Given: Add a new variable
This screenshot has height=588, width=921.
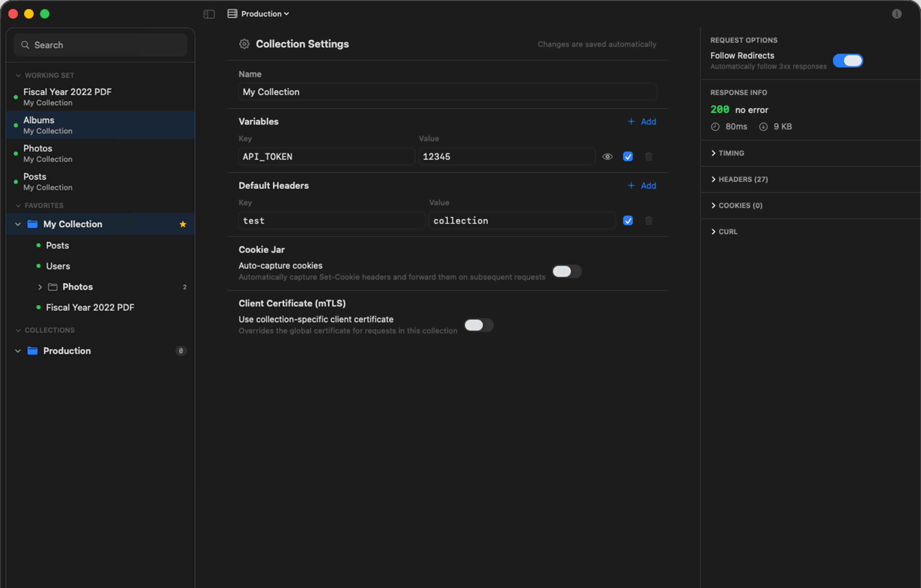Looking at the screenshot, I should [x=642, y=122].
